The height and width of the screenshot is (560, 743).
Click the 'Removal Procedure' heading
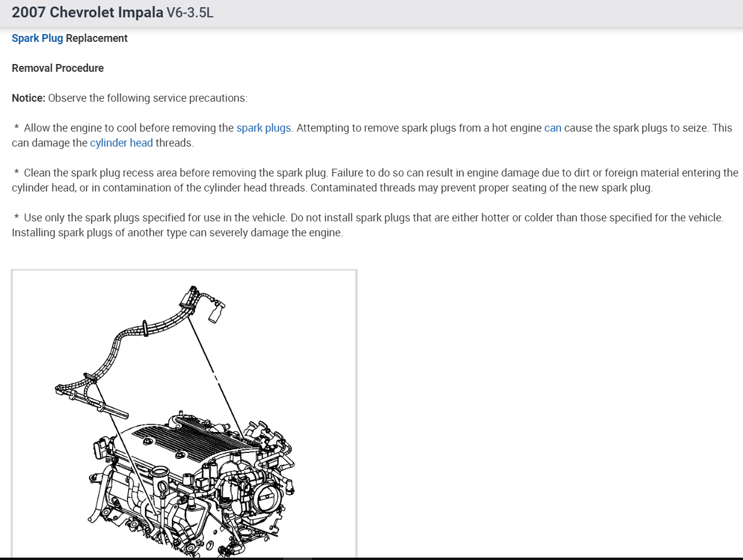point(57,68)
